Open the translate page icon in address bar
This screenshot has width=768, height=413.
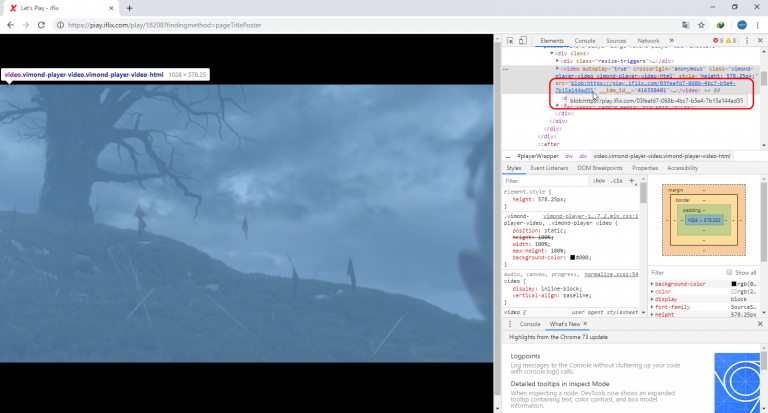point(686,25)
